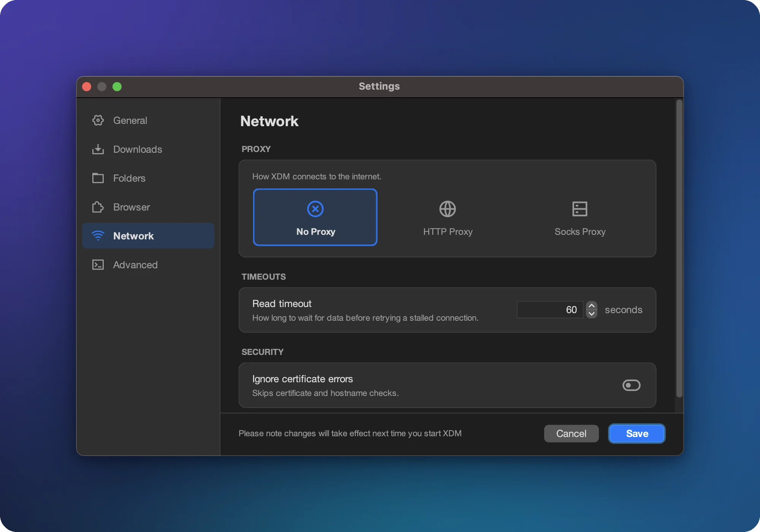
Task: Click the Downloads tray icon
Action: pyautogui.click(x=98, y=149)
